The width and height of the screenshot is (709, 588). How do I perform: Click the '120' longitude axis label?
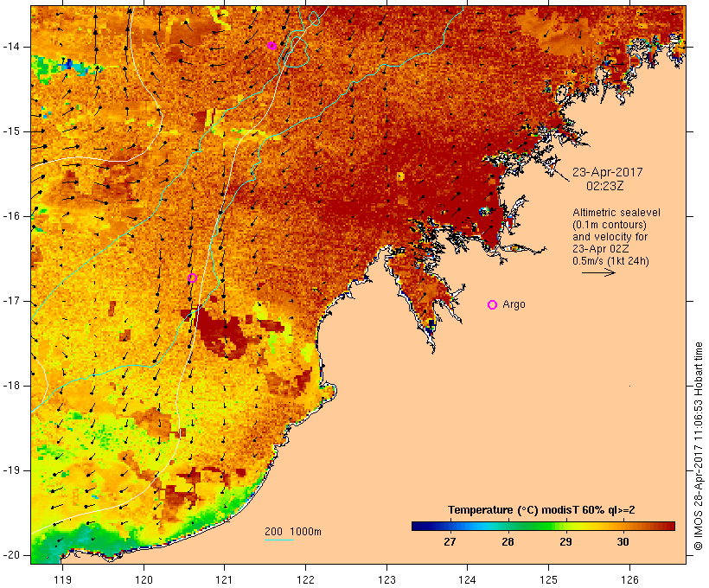[144, 579]
